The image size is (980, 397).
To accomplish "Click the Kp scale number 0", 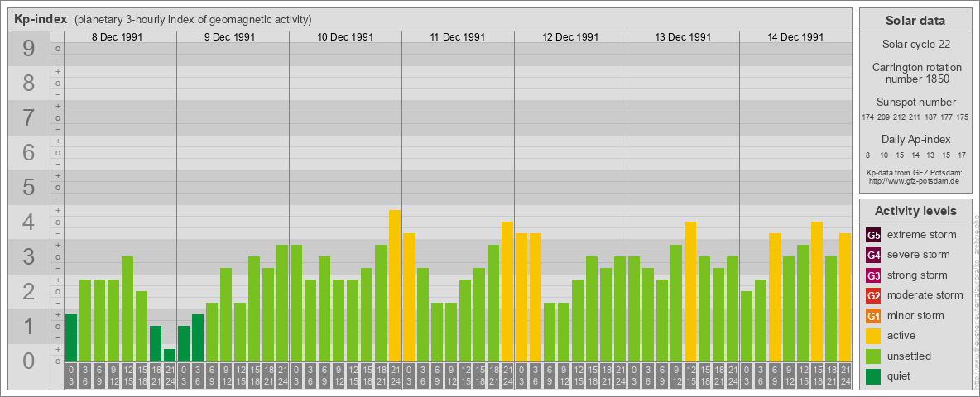I will point(28,361).
